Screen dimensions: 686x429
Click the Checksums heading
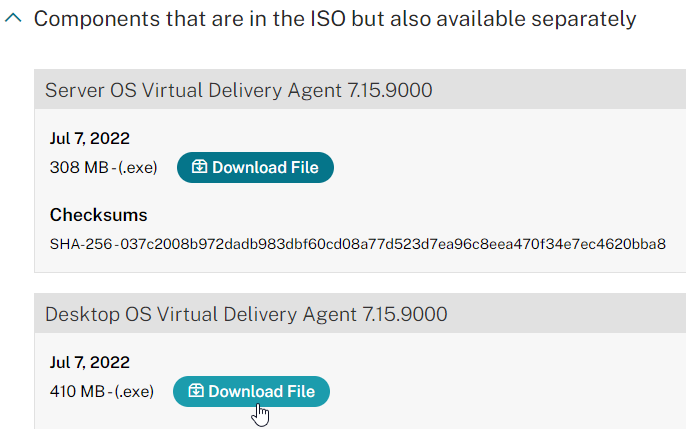(98, 215)
